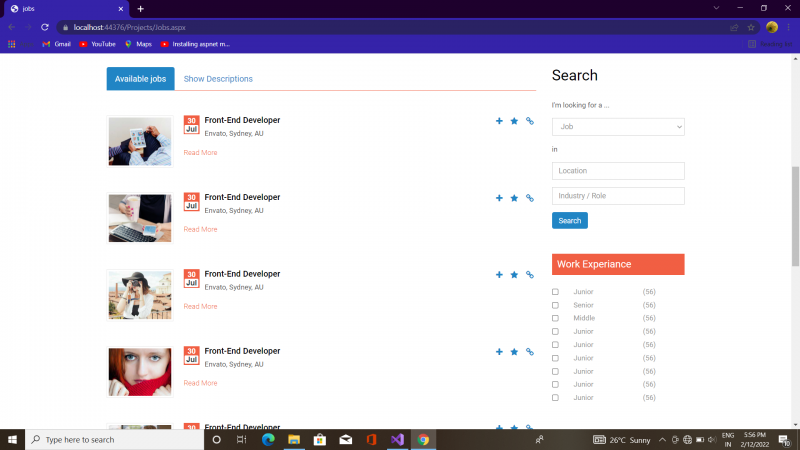Screen dimensions: 800x450
Task: Click the Windows taskbar search box
Action: click(115, 439)
